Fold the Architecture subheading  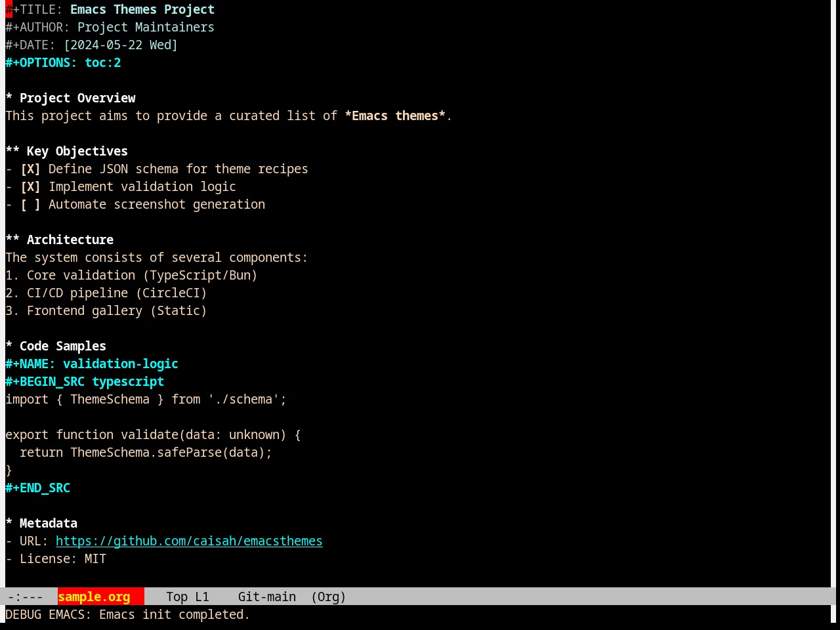pyautogui.click(x=59, y=240)
